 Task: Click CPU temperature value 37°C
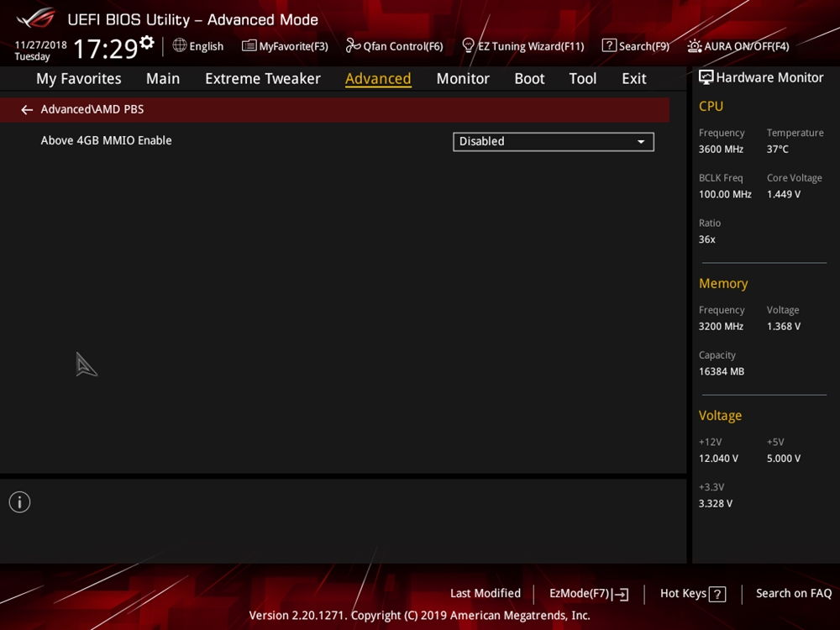coord(777,150)
